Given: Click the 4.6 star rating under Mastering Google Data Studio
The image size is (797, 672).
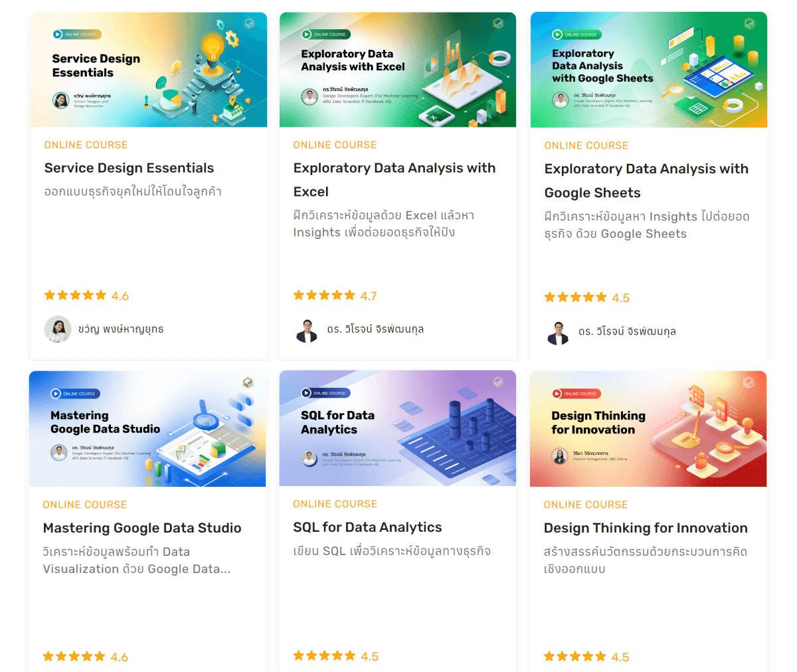Looking at the screenshot, I should pos(85,657).
